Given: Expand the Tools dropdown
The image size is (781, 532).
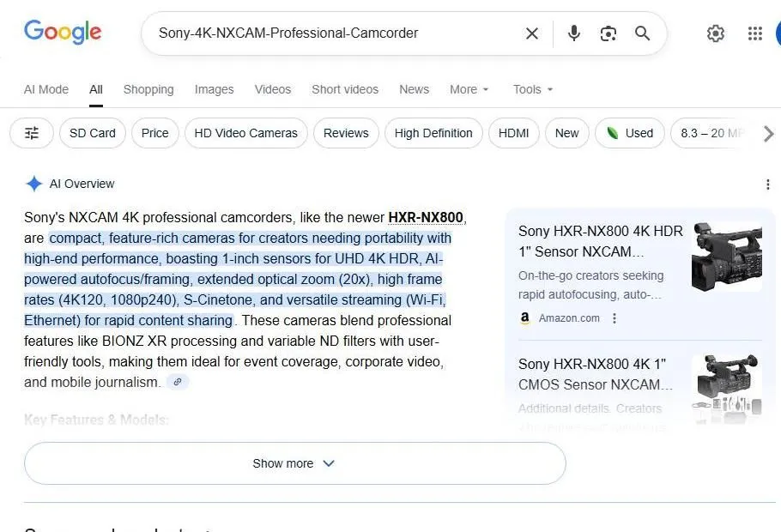Looking at the screenshot, I should (x=533, y=89).
